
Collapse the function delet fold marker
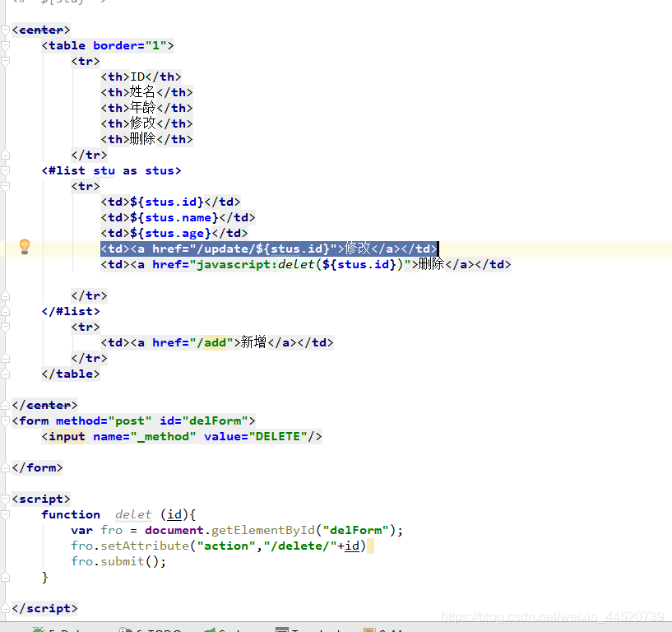[5, 514]
